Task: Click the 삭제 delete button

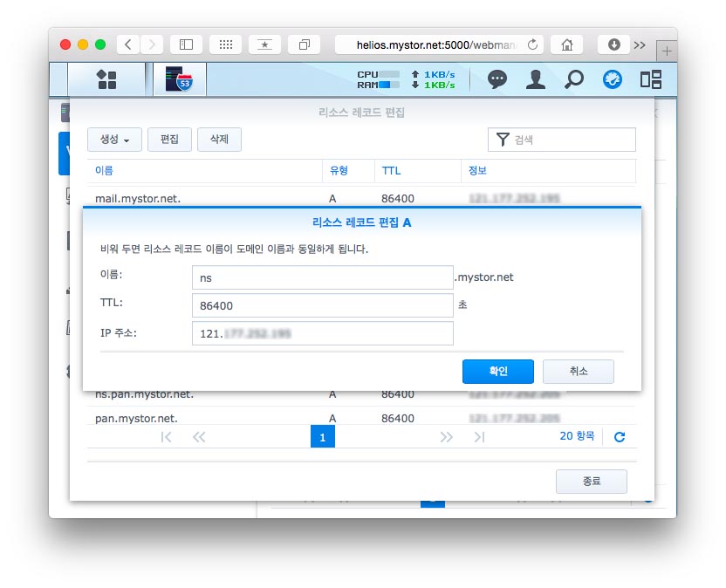Action: tap(219, 140)
